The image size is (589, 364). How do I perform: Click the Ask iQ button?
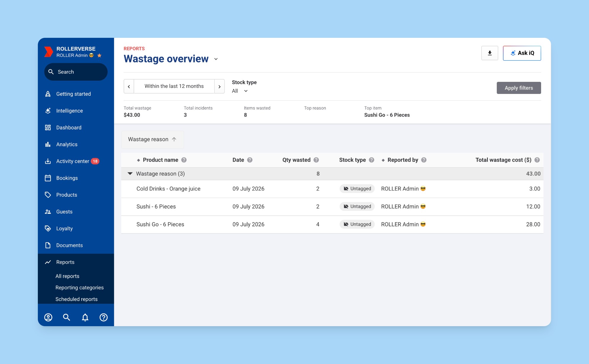pyautogui.click(x=522, y=53)
